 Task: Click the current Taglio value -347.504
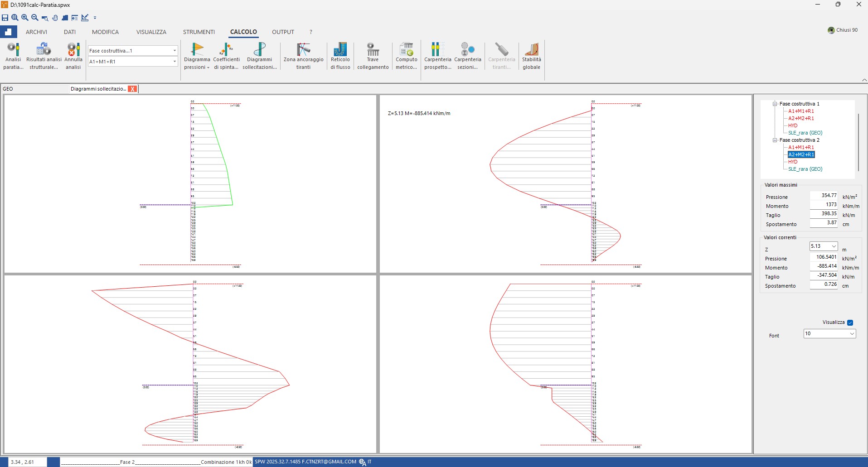click(x=824, y=275)
